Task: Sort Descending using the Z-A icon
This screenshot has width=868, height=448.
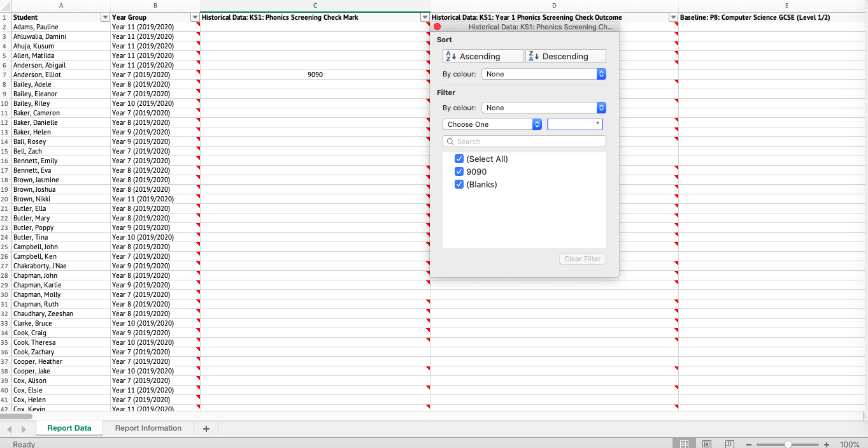Action: (x=566, y=56)
